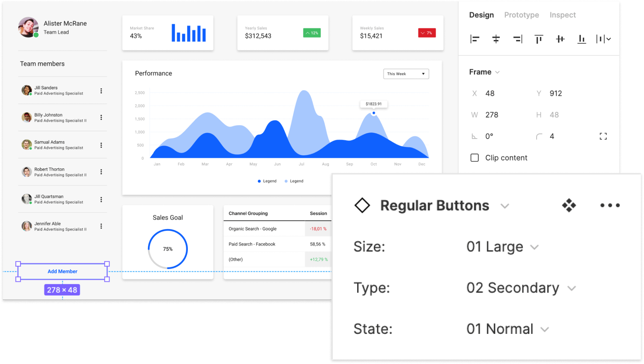Click the Performance chart title

[x=153, y=73]
